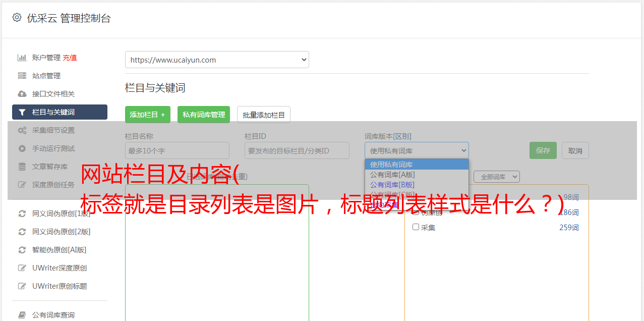This screenshot has width=644, height=321.
Task: Open UWriter深度原创 in the sidebar
Action: click(x=60, y=268)
